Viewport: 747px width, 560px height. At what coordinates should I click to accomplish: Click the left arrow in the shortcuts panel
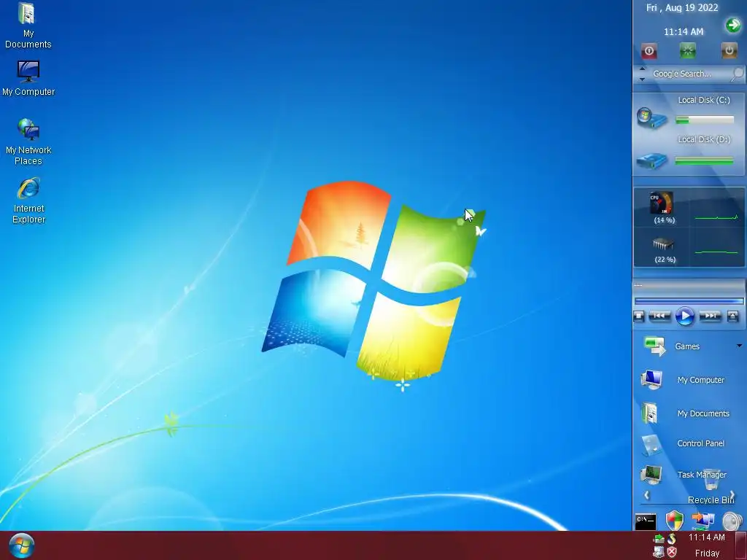[646, 495]
